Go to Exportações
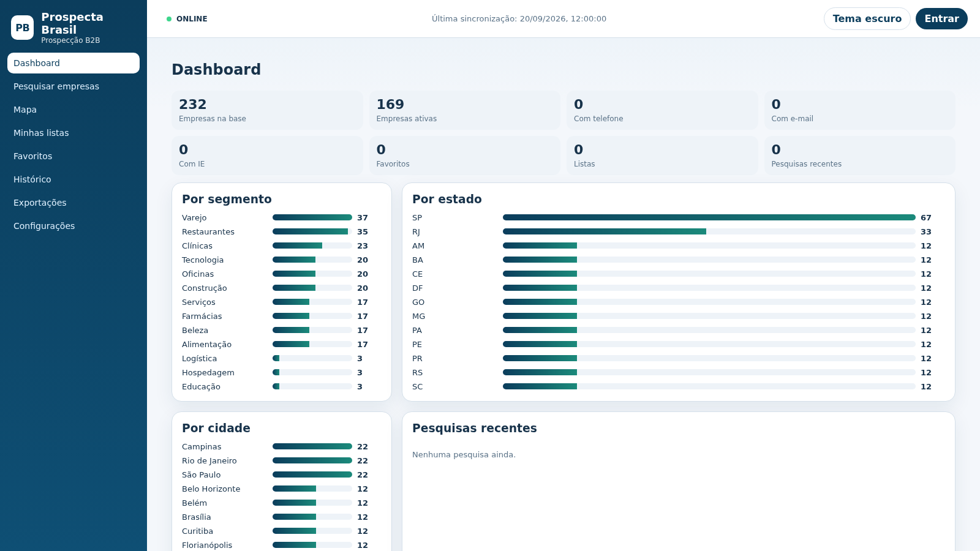 [73, 203]
